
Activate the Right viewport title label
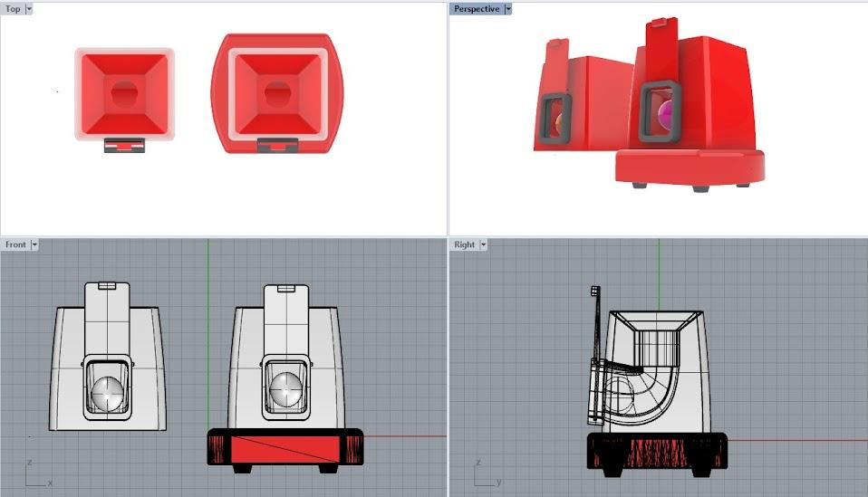[465, 244]
